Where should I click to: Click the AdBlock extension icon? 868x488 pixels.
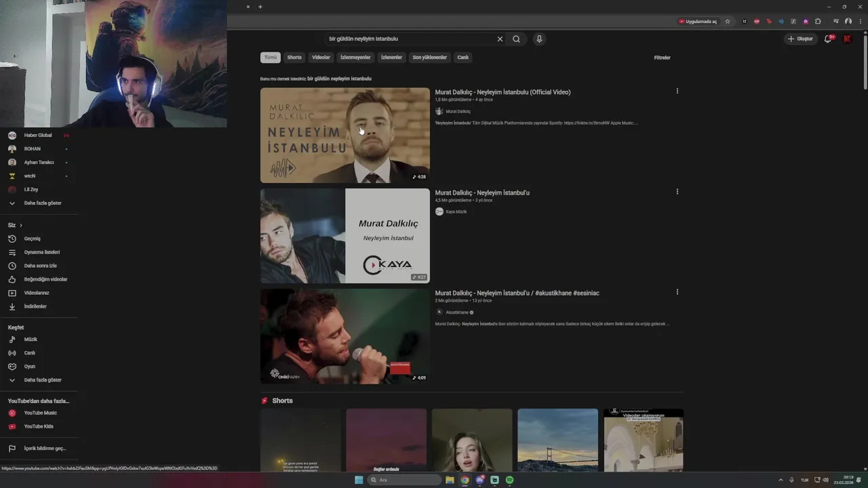click(x=757, y=21)
